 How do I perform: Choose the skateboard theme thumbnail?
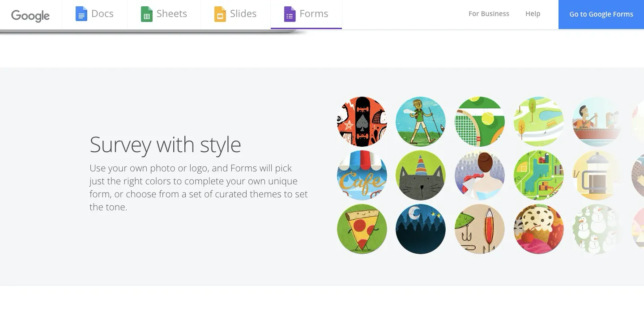pyautogui.click(x=362, y=122)
